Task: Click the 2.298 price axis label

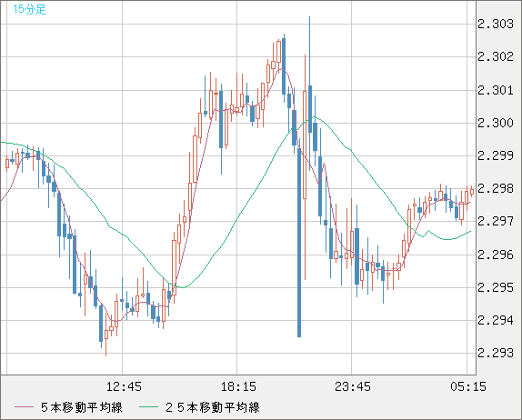Action: (x=496, y=189)
